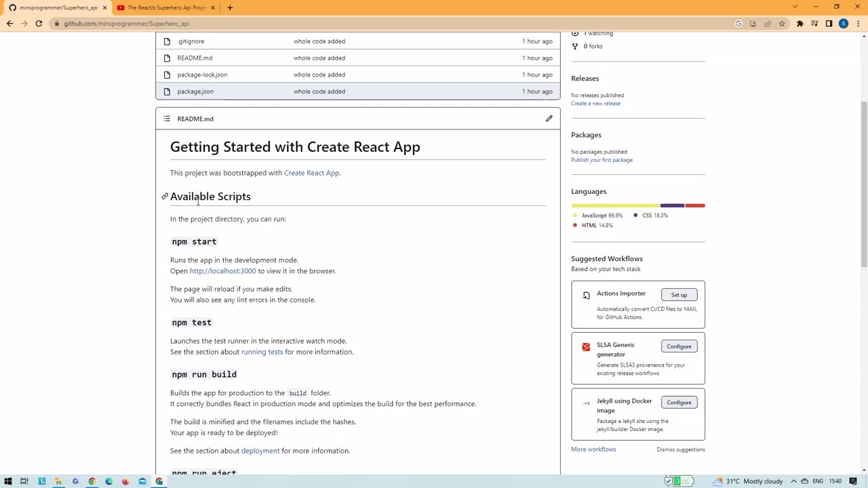868x488 pixels.
Task: Open the 'More workflows' link
Action: click(593, 449)
